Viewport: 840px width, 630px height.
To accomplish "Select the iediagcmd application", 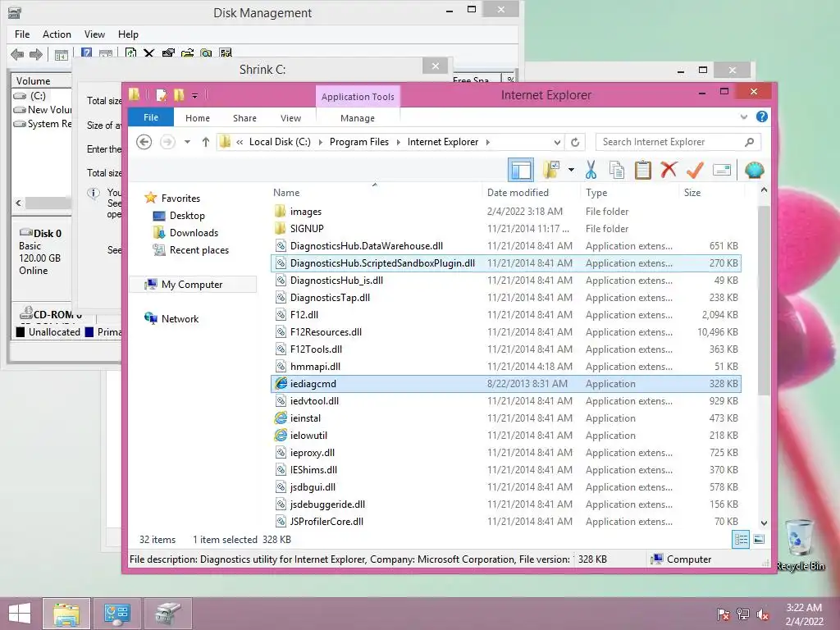I will coord(506,384).
